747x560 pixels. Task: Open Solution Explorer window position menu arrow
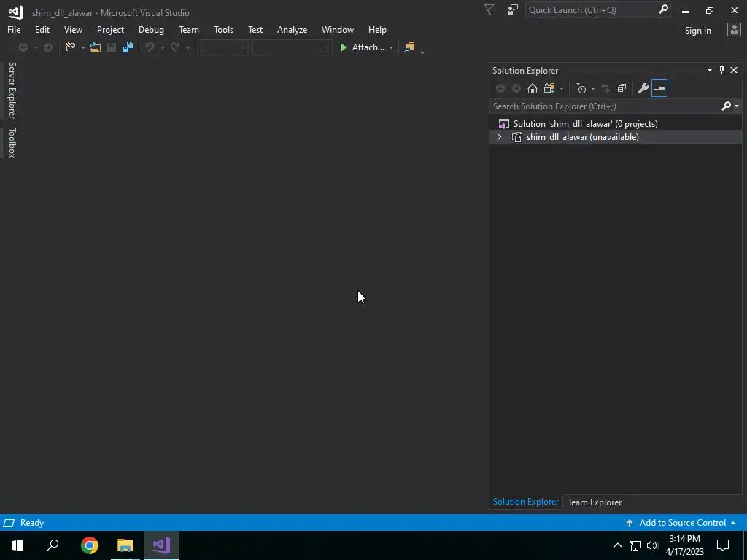(709, 71)
